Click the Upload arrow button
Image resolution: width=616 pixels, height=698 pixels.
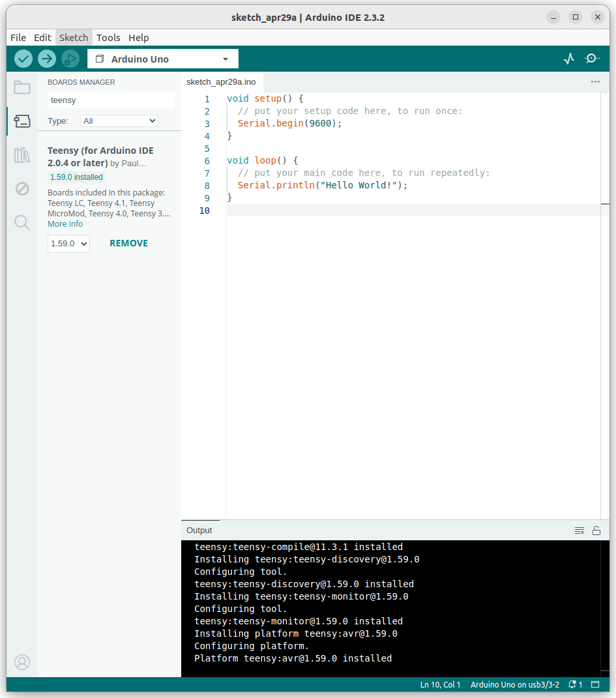[x=47, y=59]
